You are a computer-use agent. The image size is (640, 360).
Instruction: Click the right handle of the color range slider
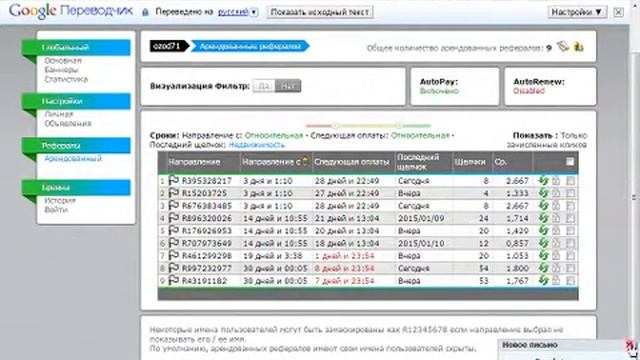click(x=399, y=125)
